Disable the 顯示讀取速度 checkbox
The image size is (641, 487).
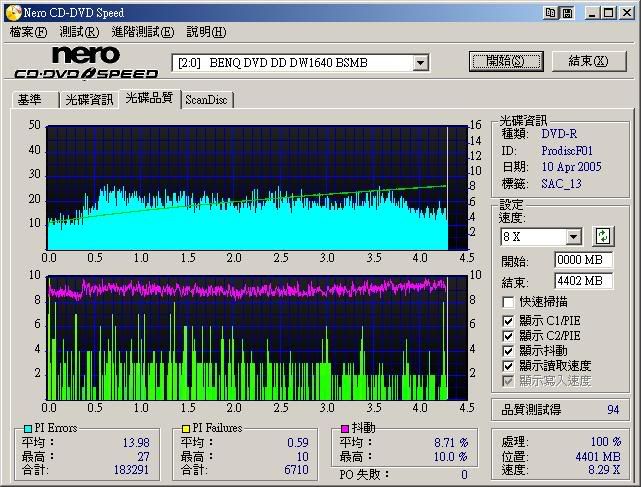(x=509, y=366)
